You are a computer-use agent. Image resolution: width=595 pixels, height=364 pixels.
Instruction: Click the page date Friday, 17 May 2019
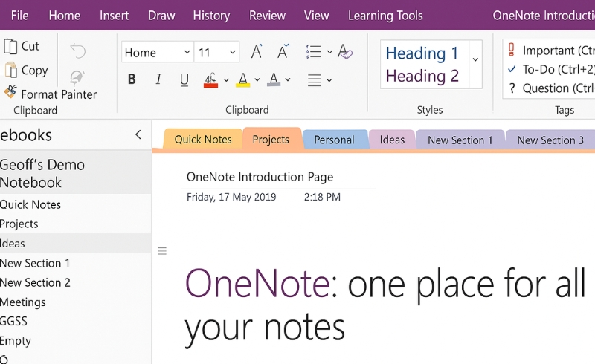pyautogui.click(x=231, y=197)
